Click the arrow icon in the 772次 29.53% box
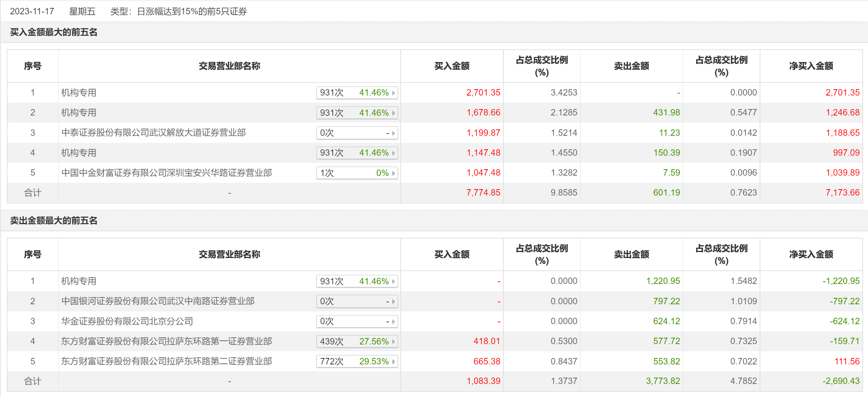Viewport: 868px width, 396px height. 393,362
